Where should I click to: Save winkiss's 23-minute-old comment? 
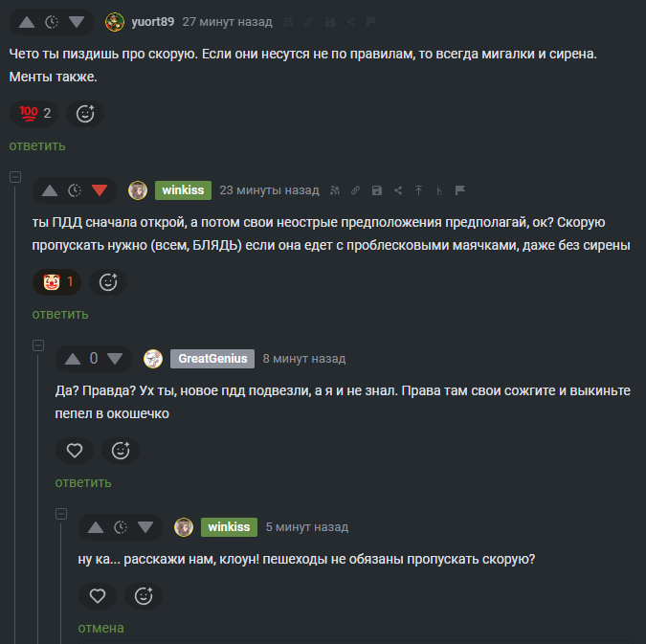376,190
